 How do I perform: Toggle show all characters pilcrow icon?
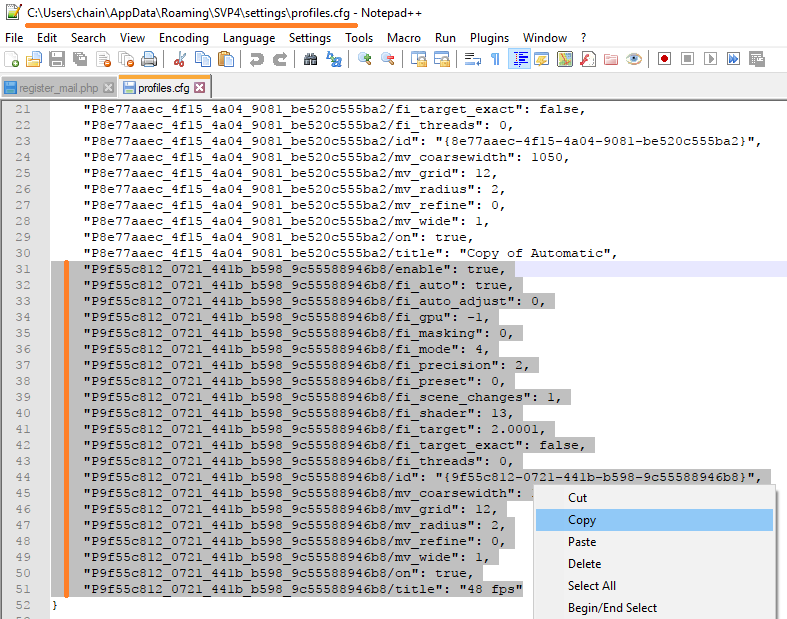[x=495, y=59]
